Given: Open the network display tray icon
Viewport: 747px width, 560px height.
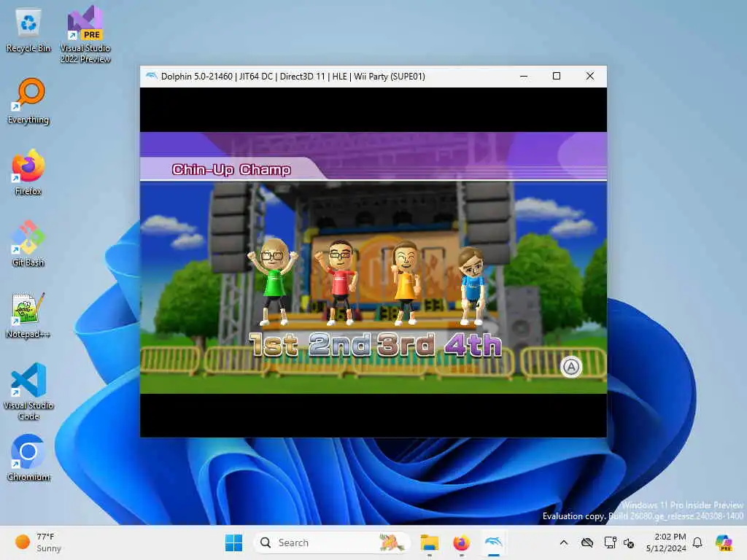Looking at the screenshot, I should coord(610,542).
